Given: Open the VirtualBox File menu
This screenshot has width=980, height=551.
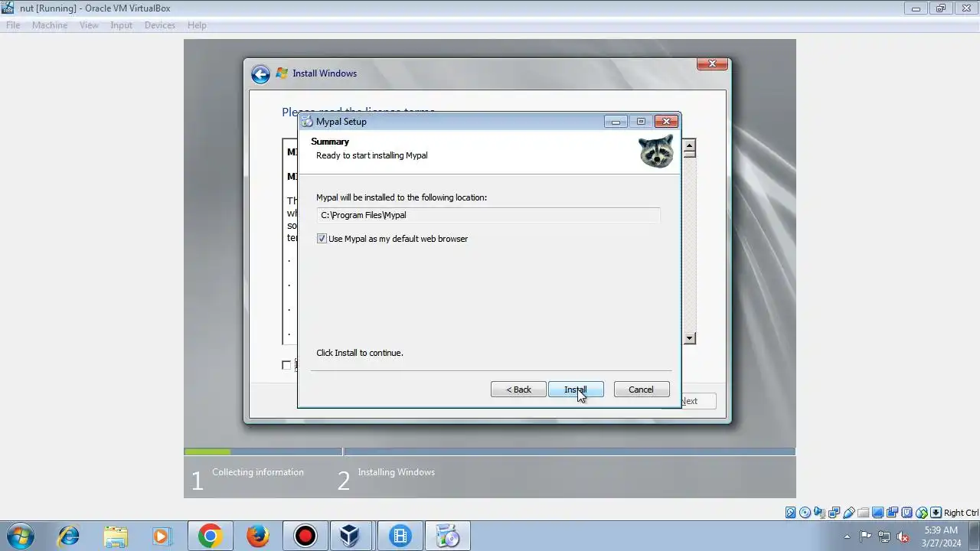Looking at the screenshot, I should tap(13, 25).
